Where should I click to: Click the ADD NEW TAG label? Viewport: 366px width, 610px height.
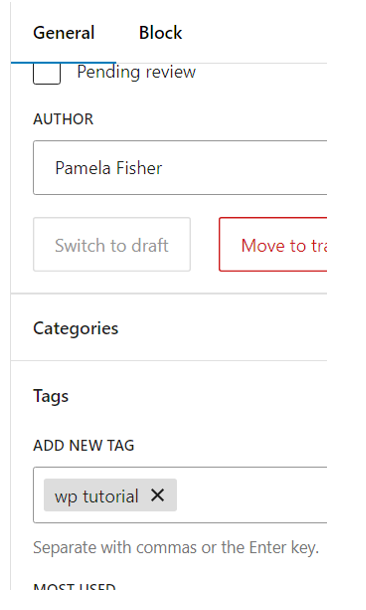pos(84,445)
